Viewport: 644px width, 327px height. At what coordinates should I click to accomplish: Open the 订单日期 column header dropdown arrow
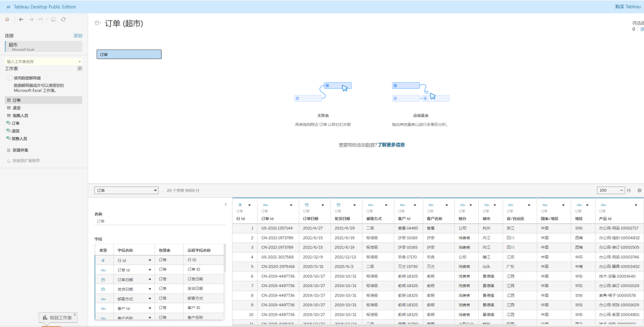point(323,205)
